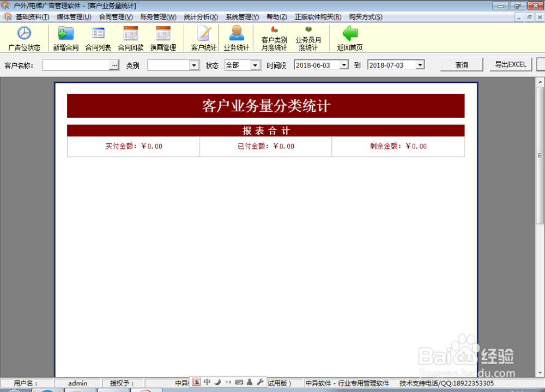
Task: Click the IME moon half-width icon
Action: tap(217, 382)
